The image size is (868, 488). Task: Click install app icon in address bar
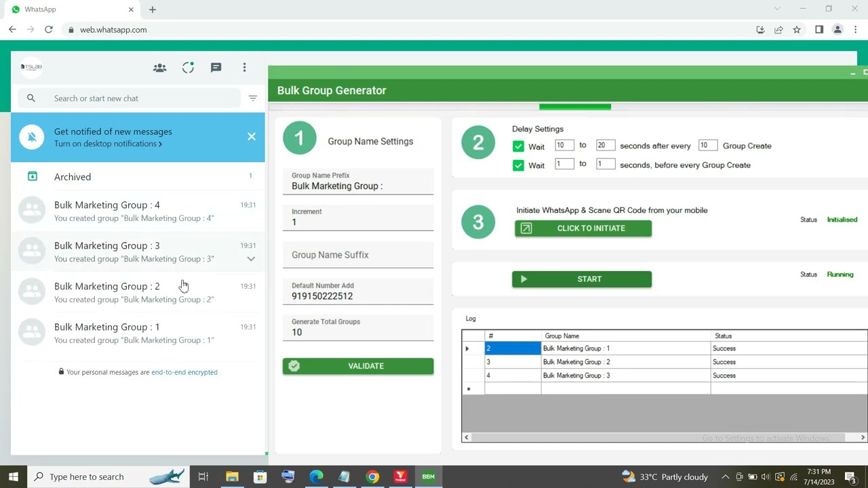pos(760,30)
